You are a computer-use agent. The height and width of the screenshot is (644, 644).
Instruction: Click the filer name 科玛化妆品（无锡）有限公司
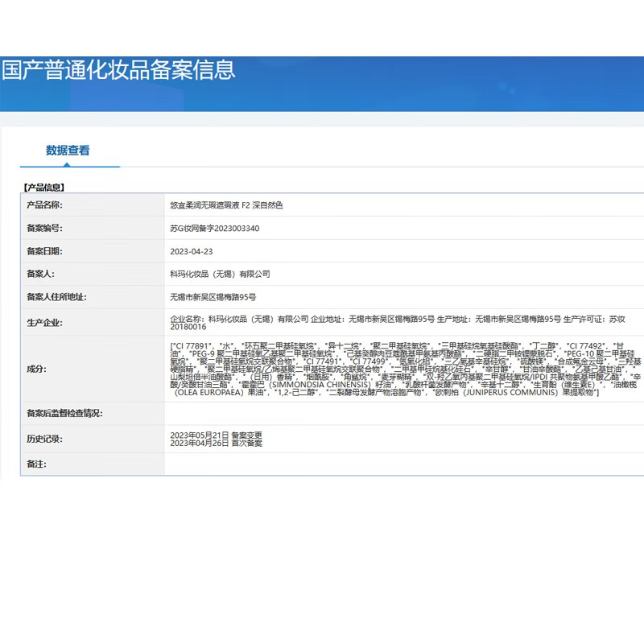coord(220,274)
